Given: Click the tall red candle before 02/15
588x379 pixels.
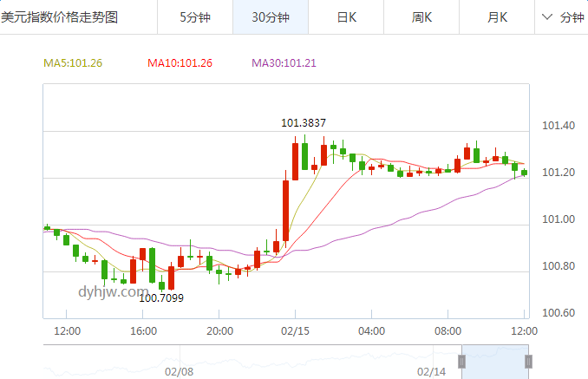Looking at the screenshot, I should tap(285, 210).
